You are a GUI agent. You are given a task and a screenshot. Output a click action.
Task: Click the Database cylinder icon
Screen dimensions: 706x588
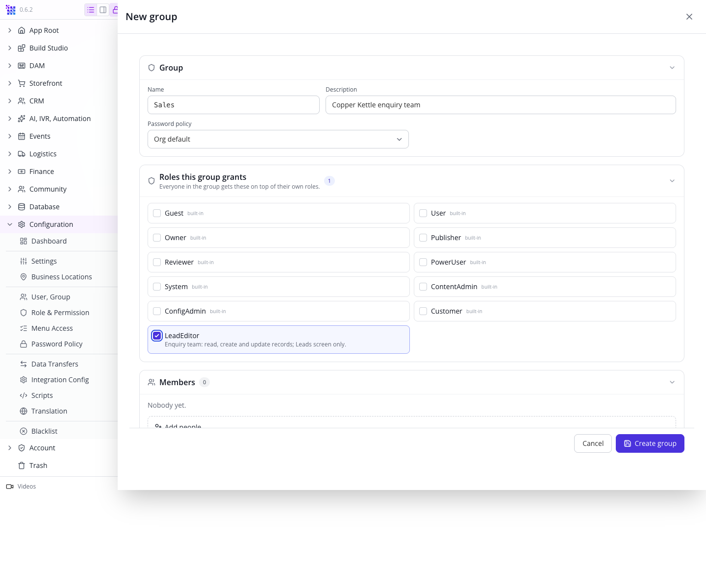[x=22, y=207]
